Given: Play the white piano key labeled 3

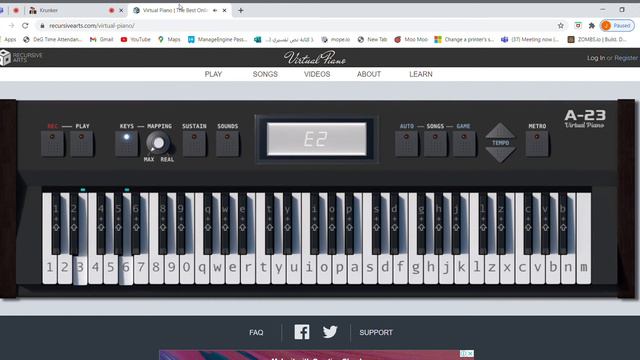Looking at the screenshot, I should [80, 267].
